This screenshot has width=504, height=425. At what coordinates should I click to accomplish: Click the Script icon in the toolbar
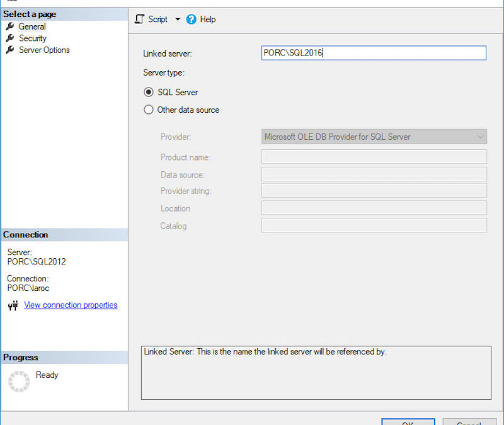pyautogui.click(x=140, y=20)
